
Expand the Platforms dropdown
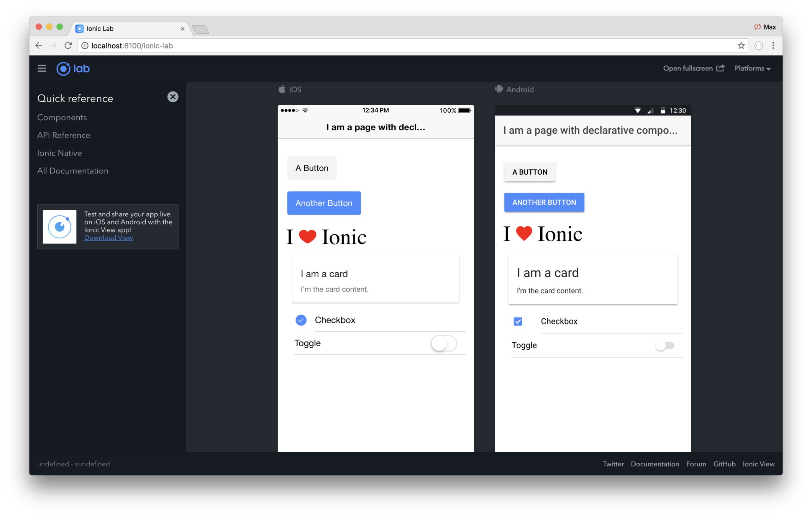752,69
